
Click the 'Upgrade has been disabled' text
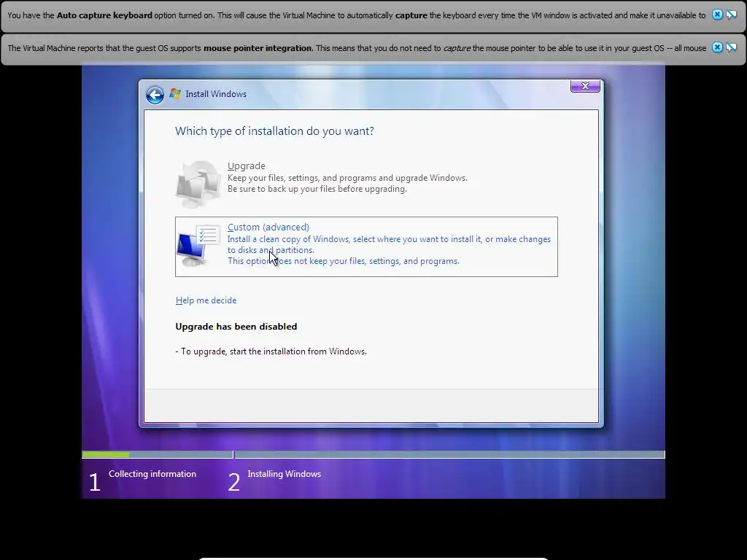tap(236, 327)
